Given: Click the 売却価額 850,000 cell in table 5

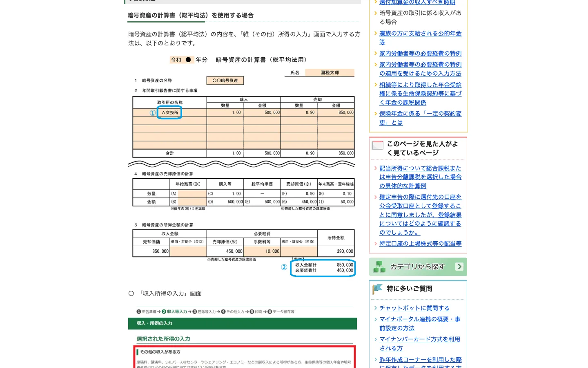Looking at the screenshot, I should pos(151,251).
